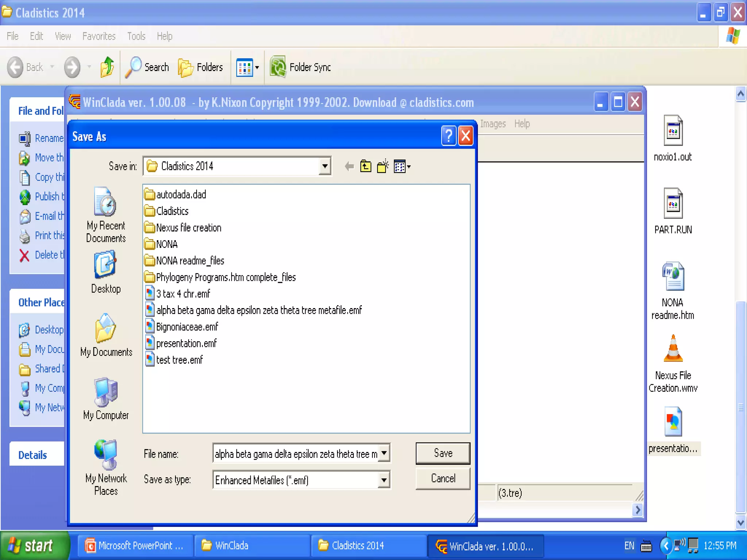This screenshot has width=747, height=560.
Task: Expand the Save as type dropdown
Action: coord(384,480)
